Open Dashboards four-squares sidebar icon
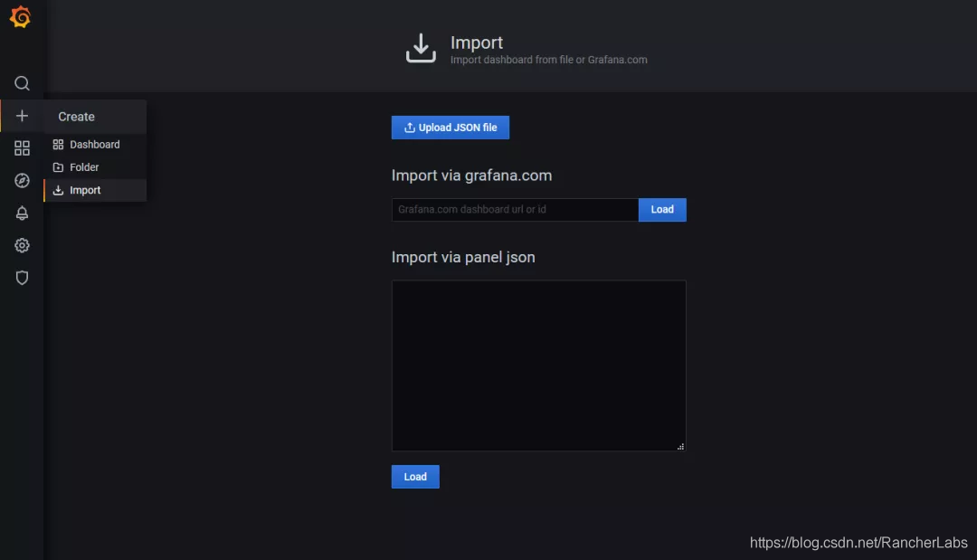Image resolution: width=977 pixels, height=560 pixels. click(x=22, y=148)
